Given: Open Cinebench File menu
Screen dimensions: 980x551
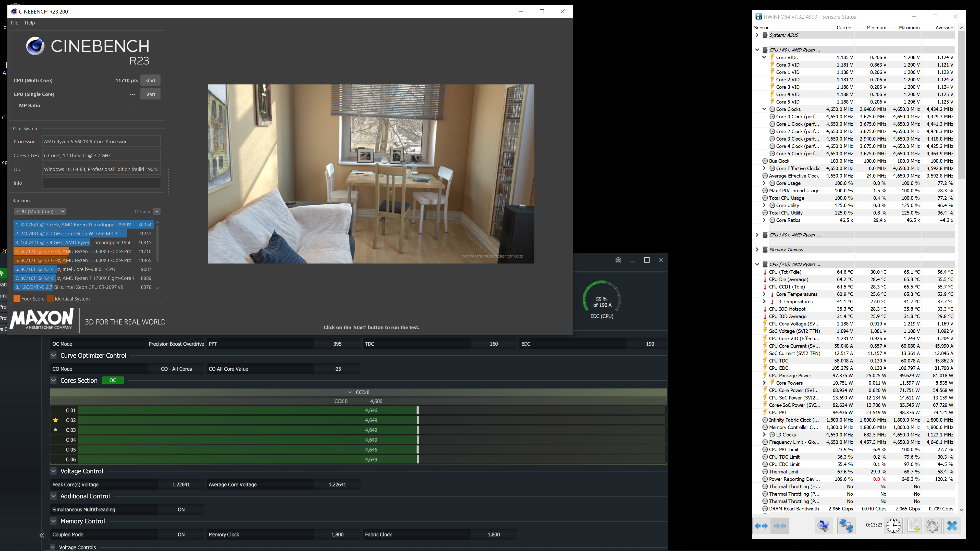Looking at the screenshot, I should coord(15,23).
